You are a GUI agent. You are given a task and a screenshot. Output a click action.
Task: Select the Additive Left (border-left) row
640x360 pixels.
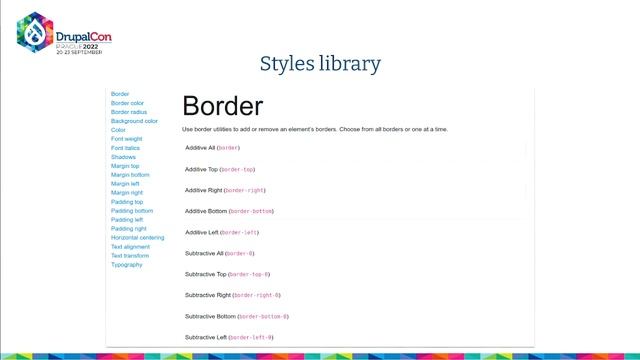(222, 232)
